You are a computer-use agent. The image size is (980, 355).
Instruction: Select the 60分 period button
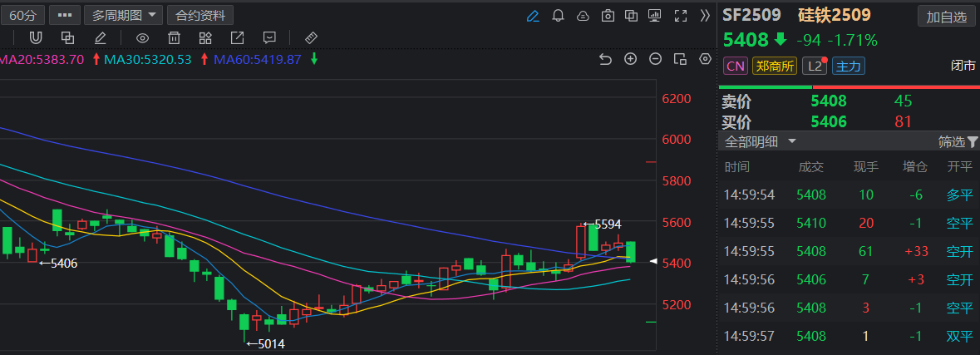pyautogui.click(x=22, y=15)
